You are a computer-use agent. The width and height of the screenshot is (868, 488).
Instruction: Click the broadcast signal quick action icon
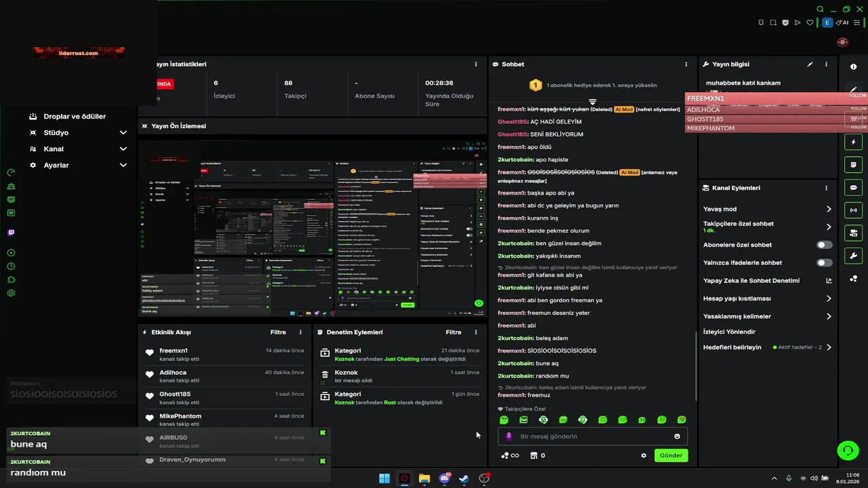[x=853, y=210]
